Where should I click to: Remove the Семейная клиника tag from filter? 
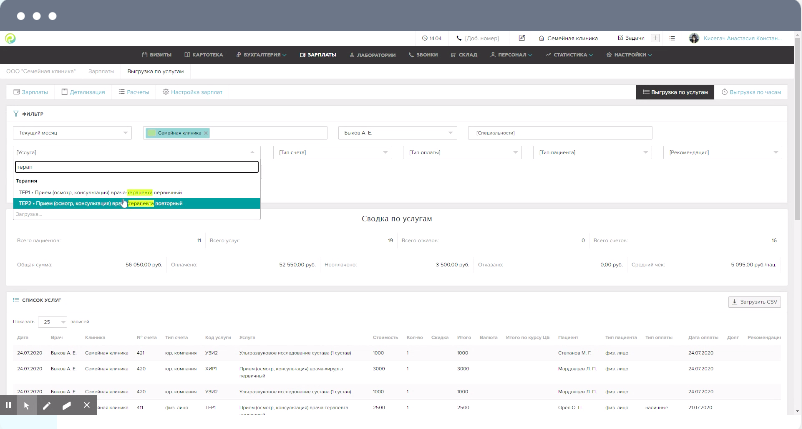(205, 133)
